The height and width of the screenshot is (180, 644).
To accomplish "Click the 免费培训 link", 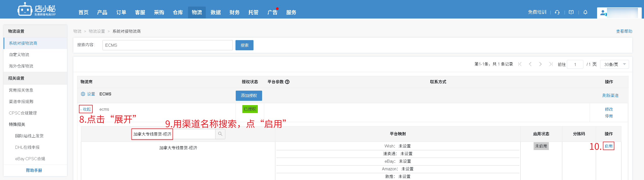I will (537, 12).
